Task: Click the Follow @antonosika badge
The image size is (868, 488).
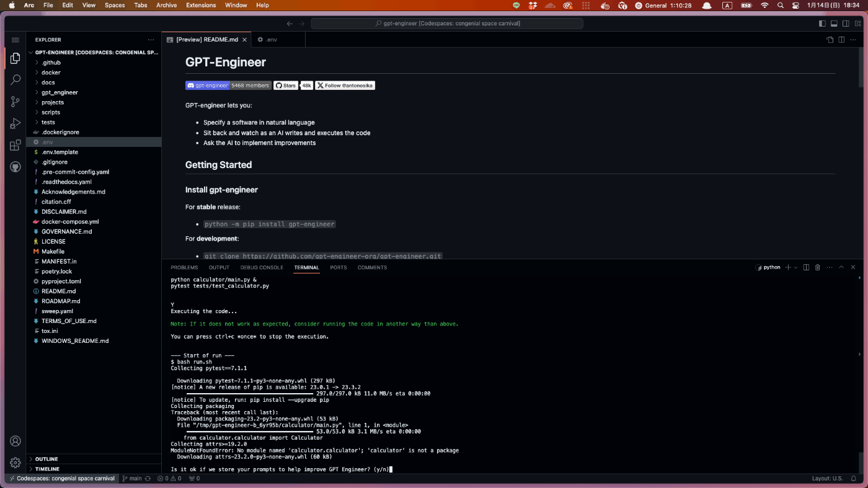Action: pos(345,86)
